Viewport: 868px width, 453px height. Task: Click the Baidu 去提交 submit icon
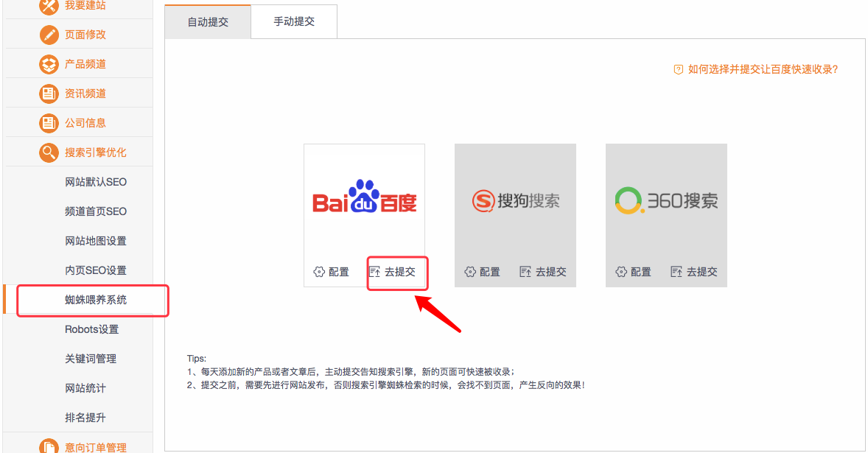click(375, 272)
